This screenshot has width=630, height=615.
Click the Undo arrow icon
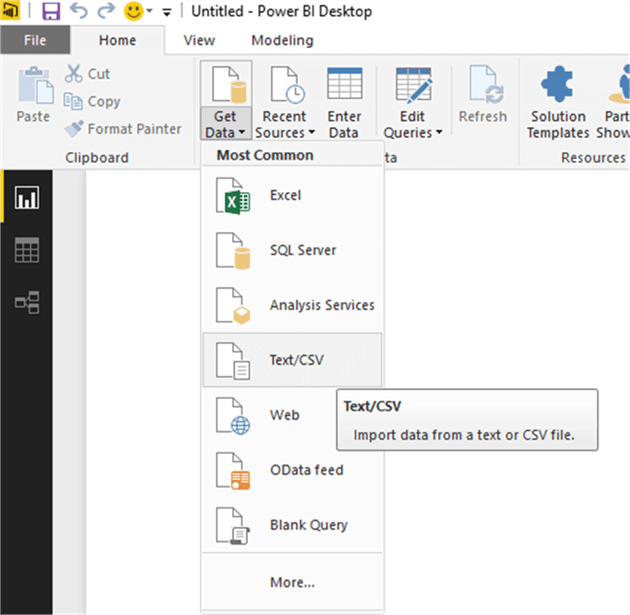point(79,13)
